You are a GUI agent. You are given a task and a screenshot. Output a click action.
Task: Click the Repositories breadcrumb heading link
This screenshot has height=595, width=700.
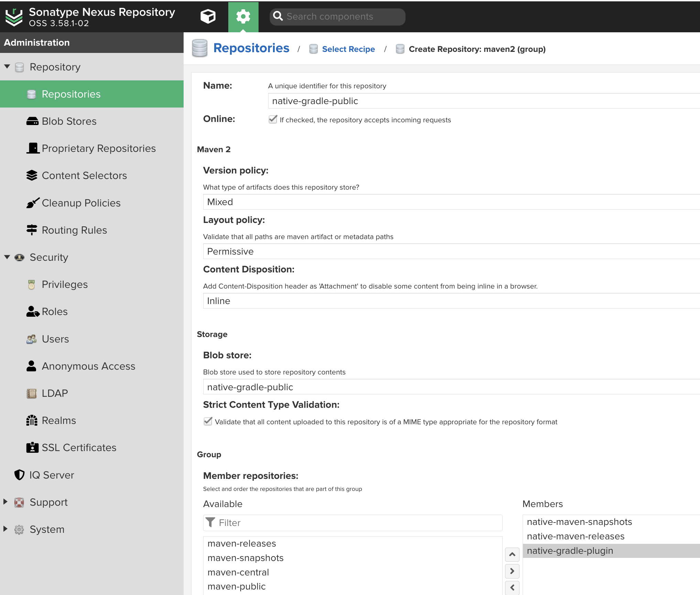[251, 48]
